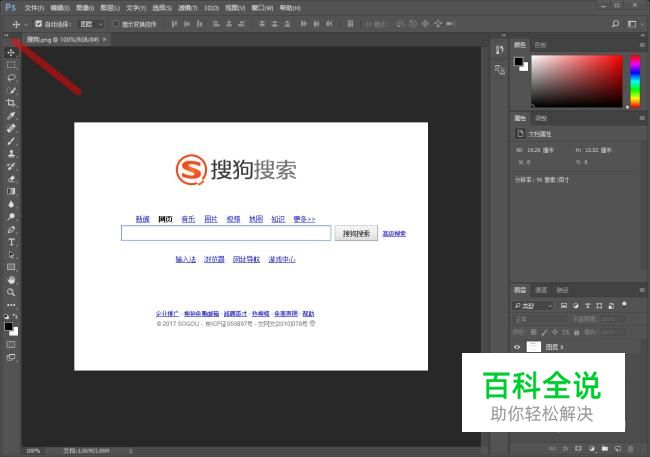
Task: Hide the 图层 0 layer with eye icon
Action: [517, 347]
